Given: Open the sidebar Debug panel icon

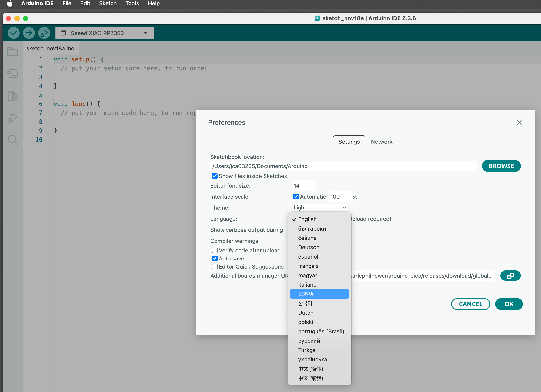Looking at the screenshot, I should coord(13,118).
